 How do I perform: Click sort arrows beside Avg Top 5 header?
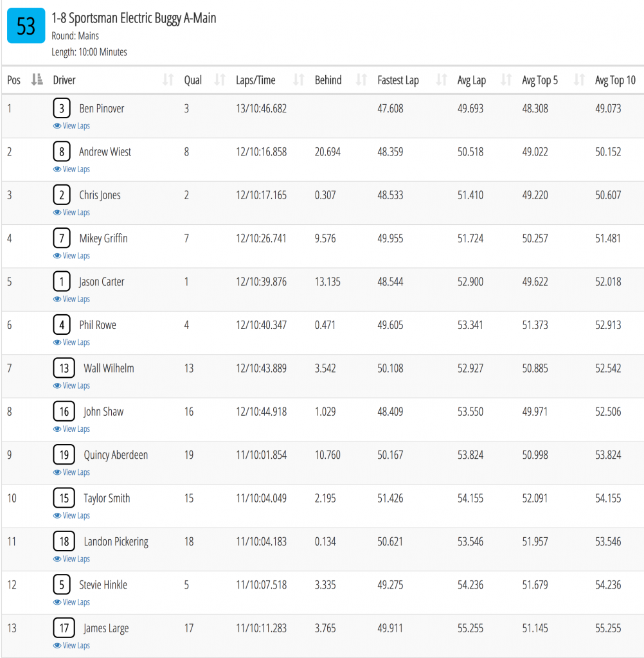point(579,79)
